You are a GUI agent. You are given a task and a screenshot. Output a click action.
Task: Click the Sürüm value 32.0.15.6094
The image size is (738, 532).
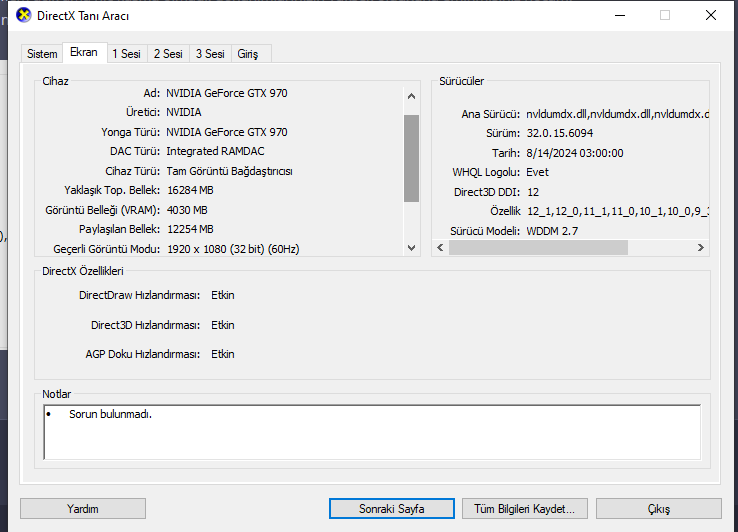tap(560, 133)
